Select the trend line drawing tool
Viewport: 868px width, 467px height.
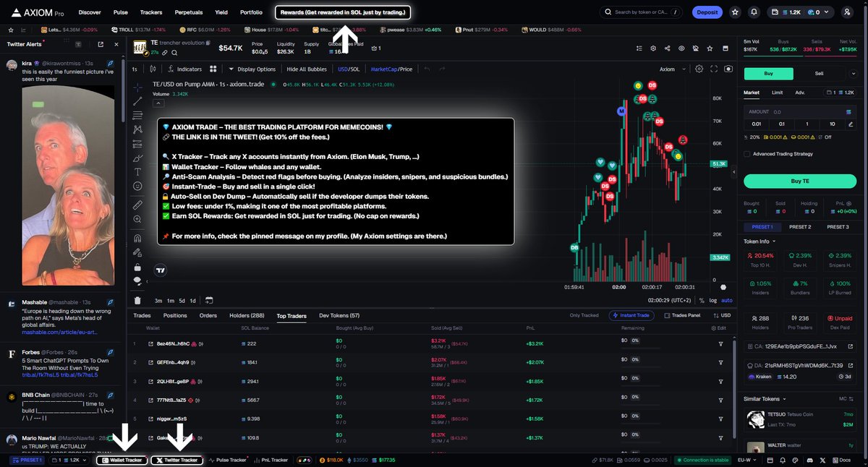(x=137, y=101)
